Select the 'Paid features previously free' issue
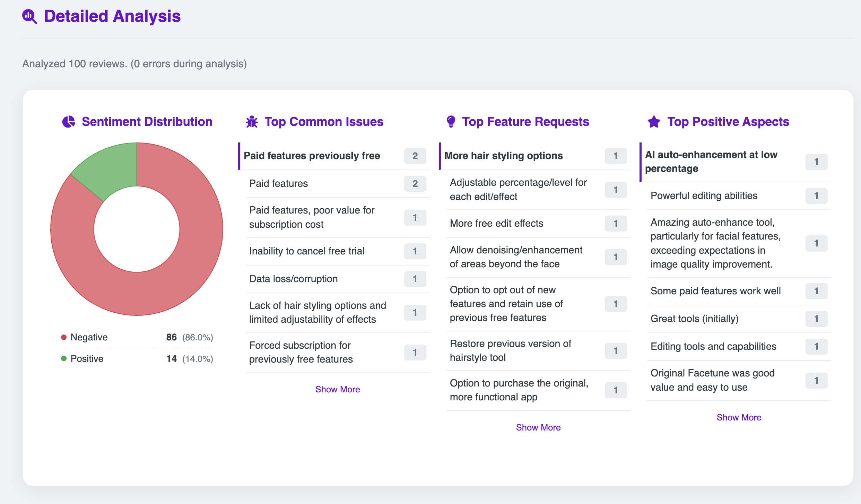Viewport: 861px width, 504px height. 312,156
